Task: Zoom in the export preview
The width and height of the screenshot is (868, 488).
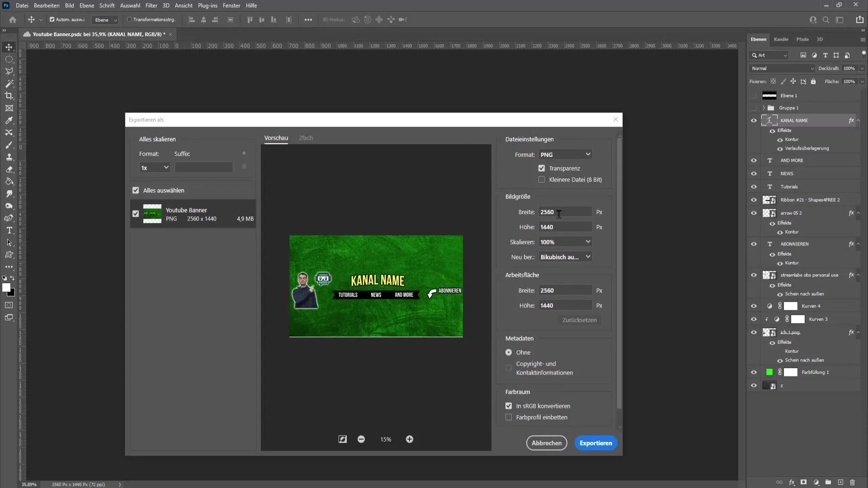Action: click(410, 439)
